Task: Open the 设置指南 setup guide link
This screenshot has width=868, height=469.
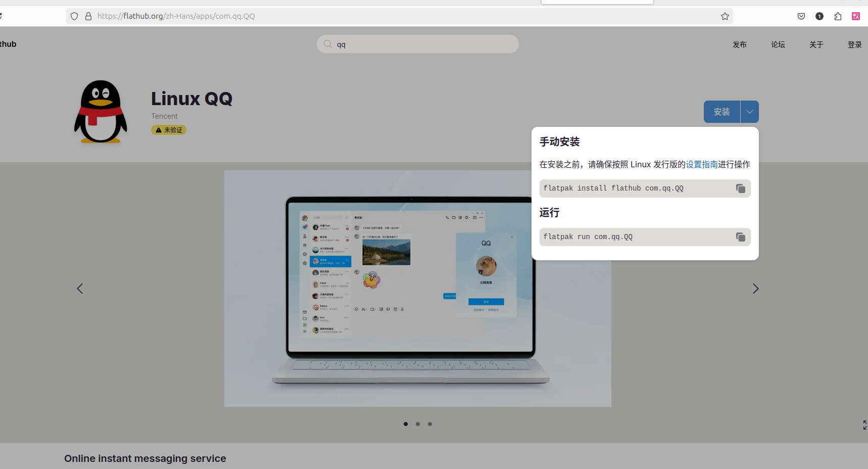Action: click(702, 164)
